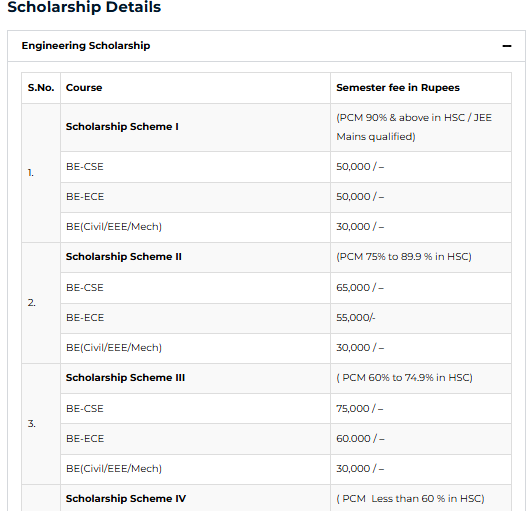The height and width of the screenshot is (511, 531).
Task: Click the S.No. column header
Action: 41,88
